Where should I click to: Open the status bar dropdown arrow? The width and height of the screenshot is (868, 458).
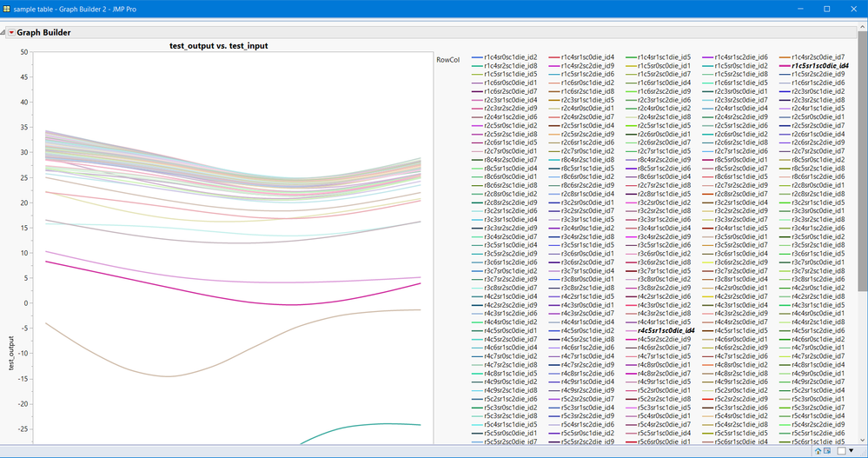coord(852,451)
